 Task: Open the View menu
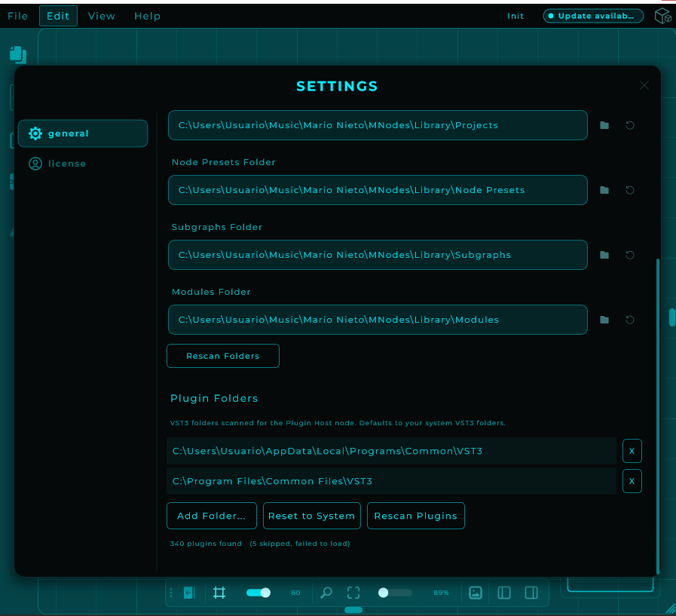pyautogui.click(x=102, y=16)
